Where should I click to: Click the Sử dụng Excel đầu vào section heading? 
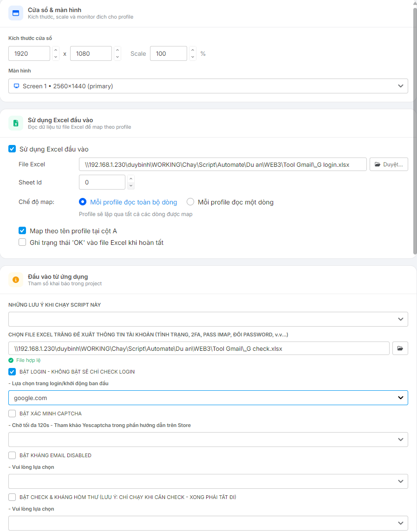point(60,120)
